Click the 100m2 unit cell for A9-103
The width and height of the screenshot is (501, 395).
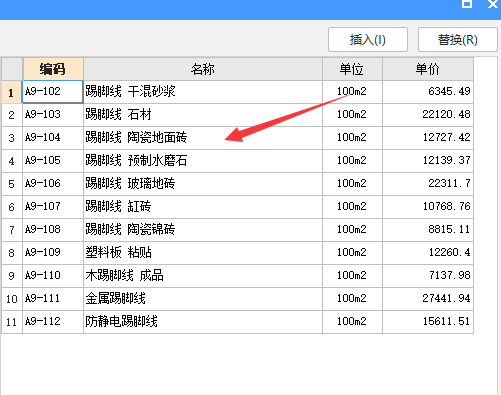point(352,115)
